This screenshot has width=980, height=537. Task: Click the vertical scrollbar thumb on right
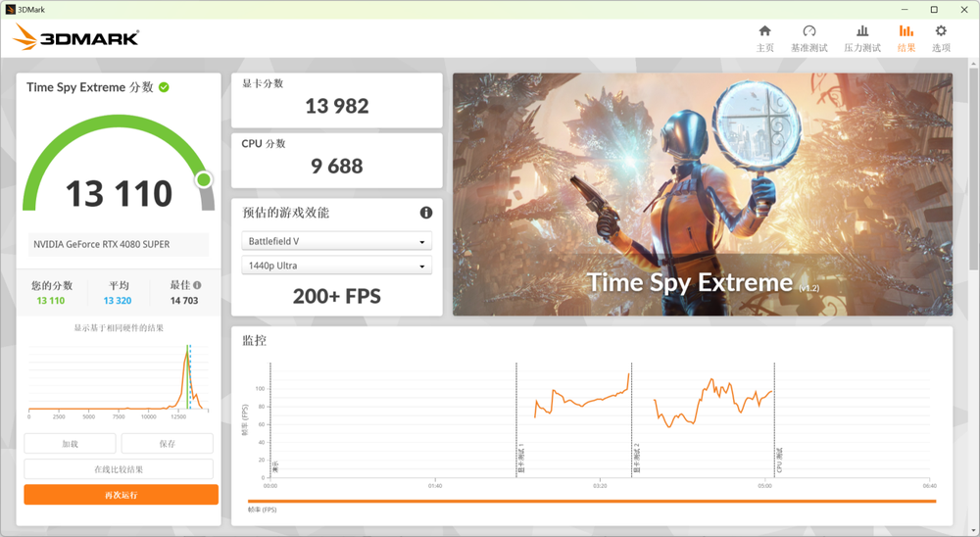point(974,169)
